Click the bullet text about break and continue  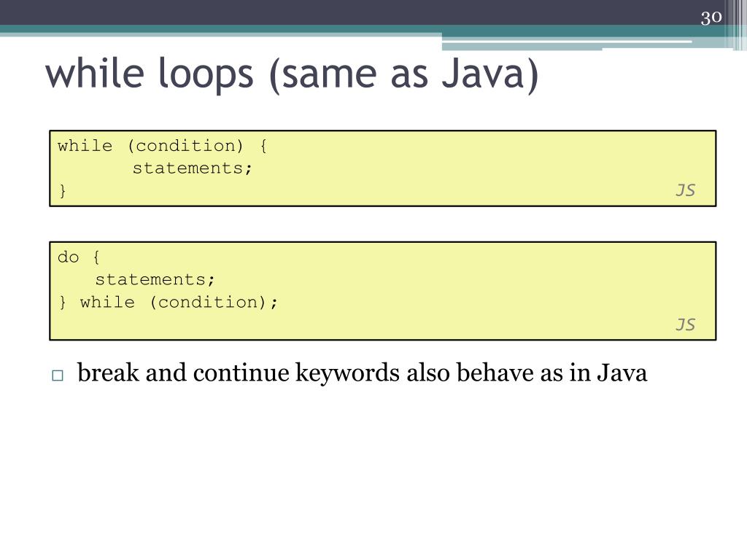[x=362, y=373]
